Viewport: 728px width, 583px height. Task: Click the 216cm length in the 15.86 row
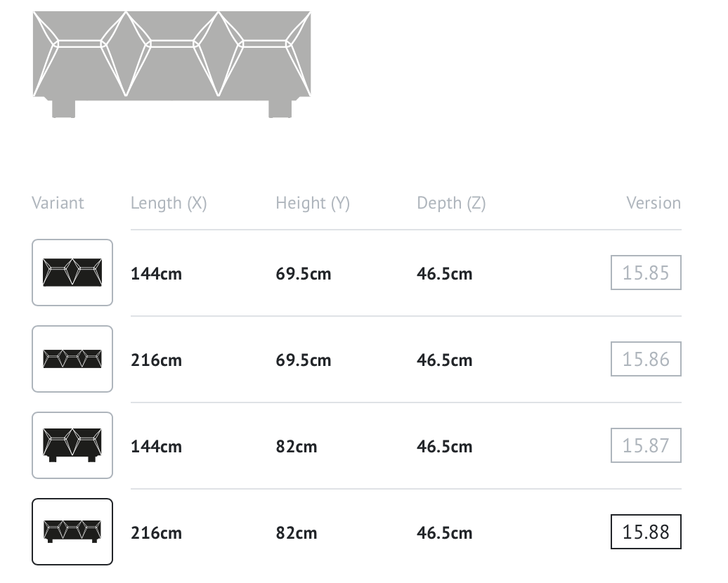[x=156, y=360]
